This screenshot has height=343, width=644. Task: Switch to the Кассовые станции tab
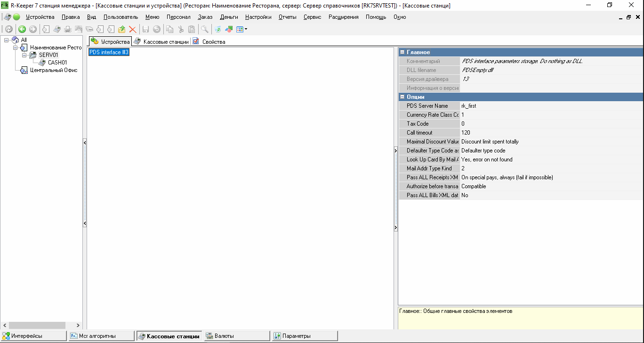coord(161,41)
